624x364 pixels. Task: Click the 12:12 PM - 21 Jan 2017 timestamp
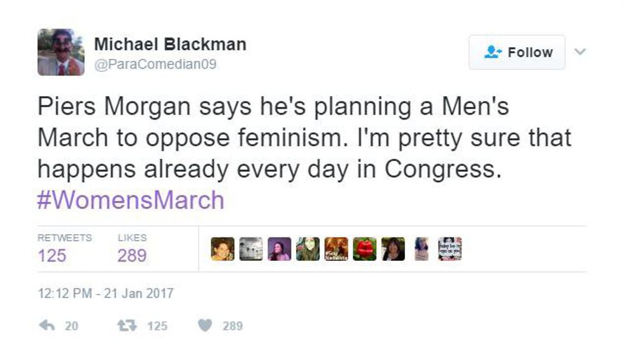tap(105, 294)
